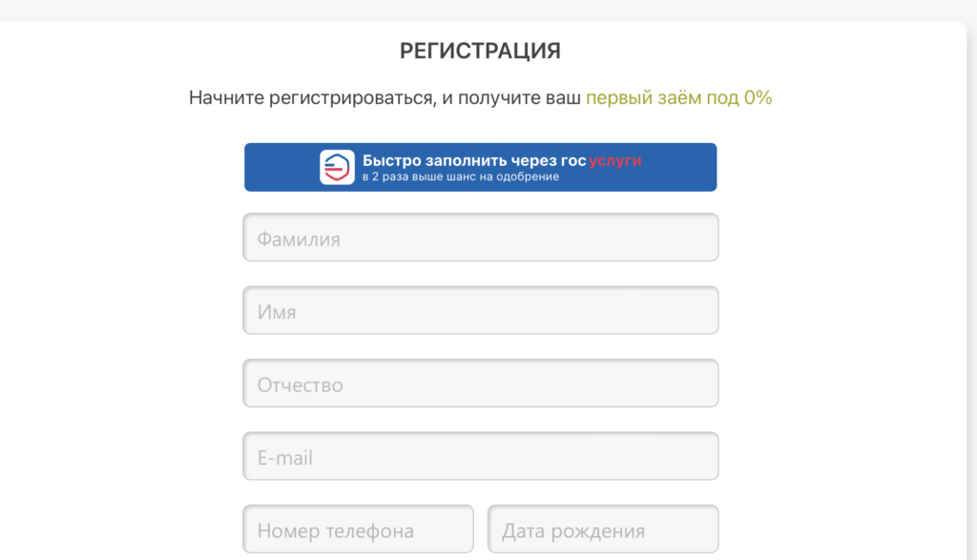Activate the E-mail input field

[480, 457]
